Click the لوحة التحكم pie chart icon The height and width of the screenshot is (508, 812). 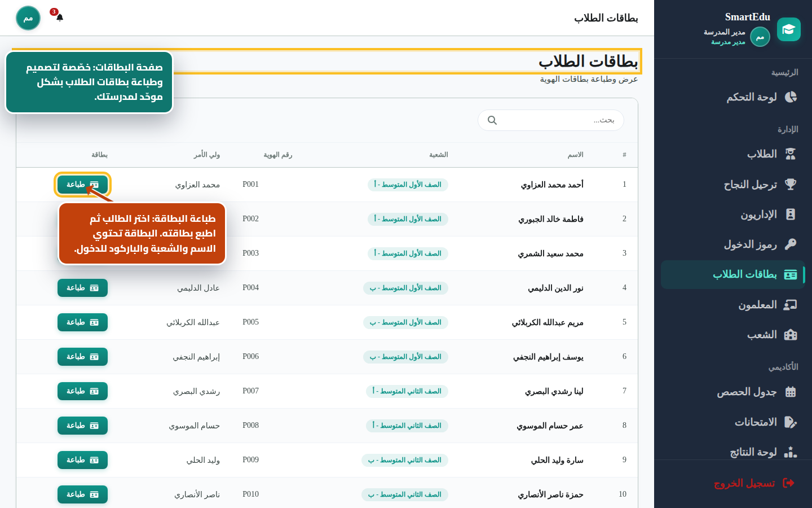(791, 97)
